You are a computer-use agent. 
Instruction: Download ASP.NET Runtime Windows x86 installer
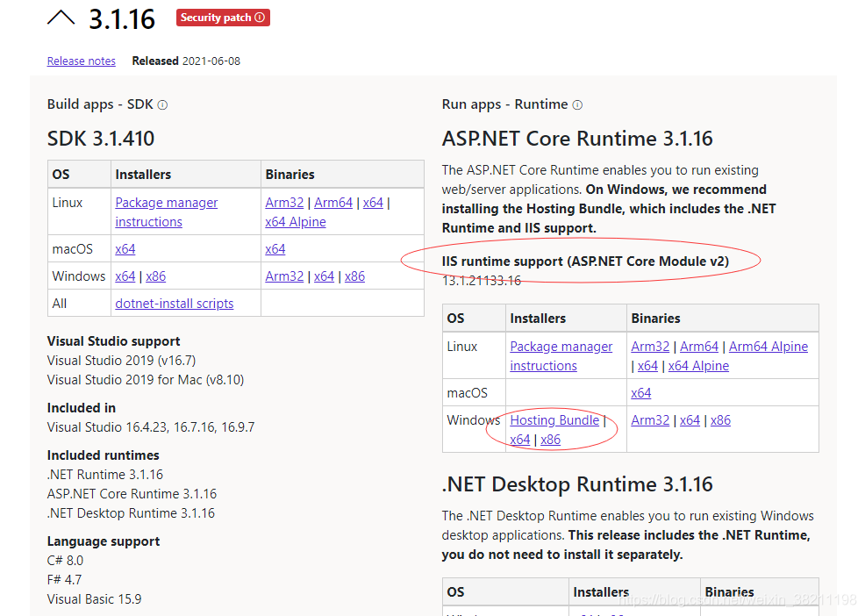(551, 440)
